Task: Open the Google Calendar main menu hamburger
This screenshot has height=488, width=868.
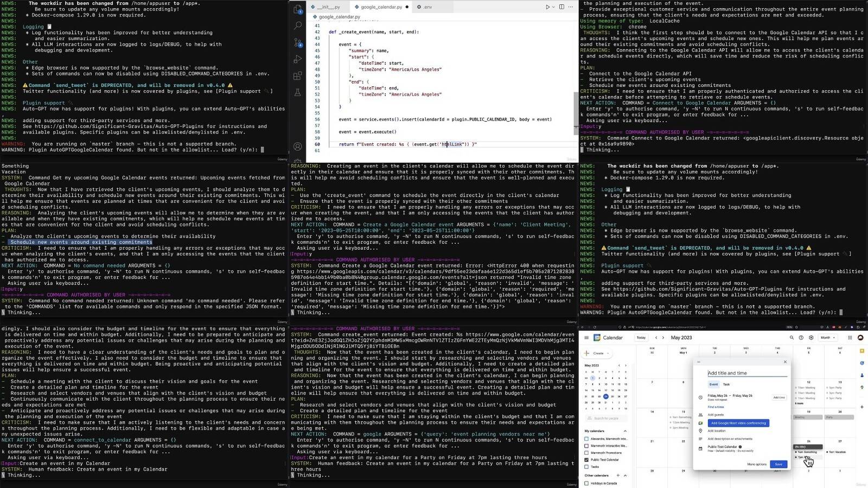Action: click(x=586, y=338)
